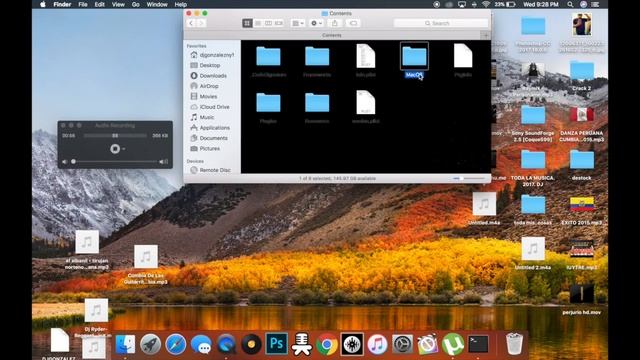Open Wi-Fi status menu

(x=486, y=4)
